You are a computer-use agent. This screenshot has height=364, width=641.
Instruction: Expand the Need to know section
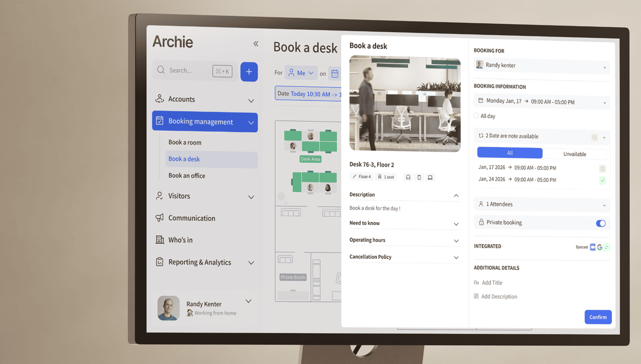(456, 224)
